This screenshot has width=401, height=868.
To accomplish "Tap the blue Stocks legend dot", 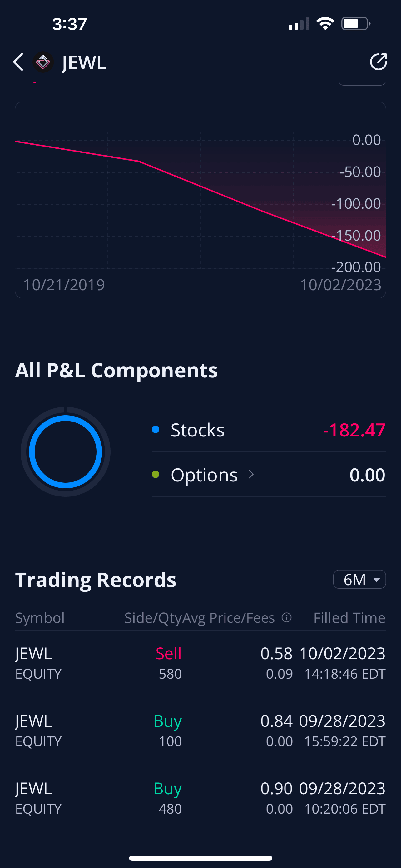I will 156,429.
